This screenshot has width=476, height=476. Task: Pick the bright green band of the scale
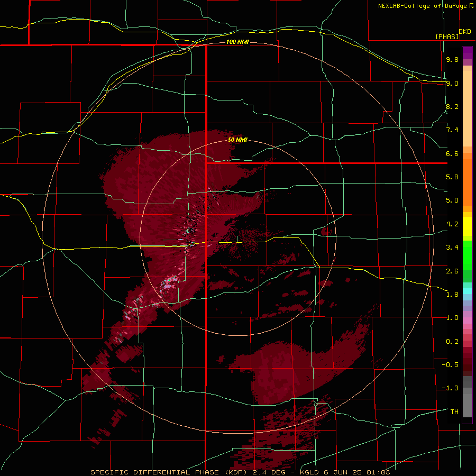[x=467, y=255]
